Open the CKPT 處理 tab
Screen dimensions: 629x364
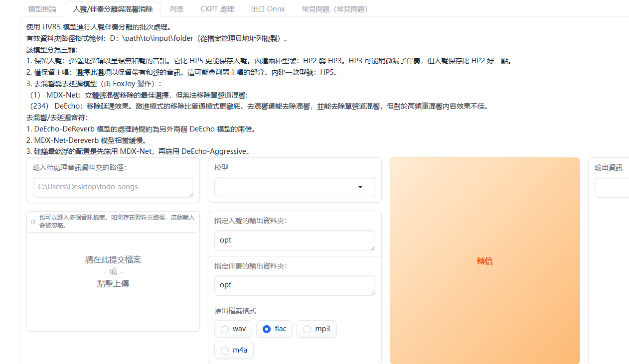click(x=217, y=9)
